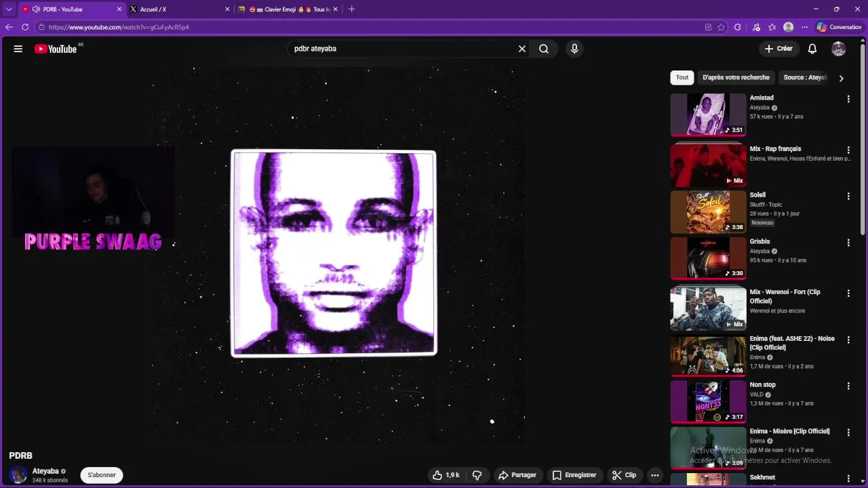The width and height of the screenshot is (868, 488).
Task: Open options menu for Amistad video
Action: click(x=848, y=99)
